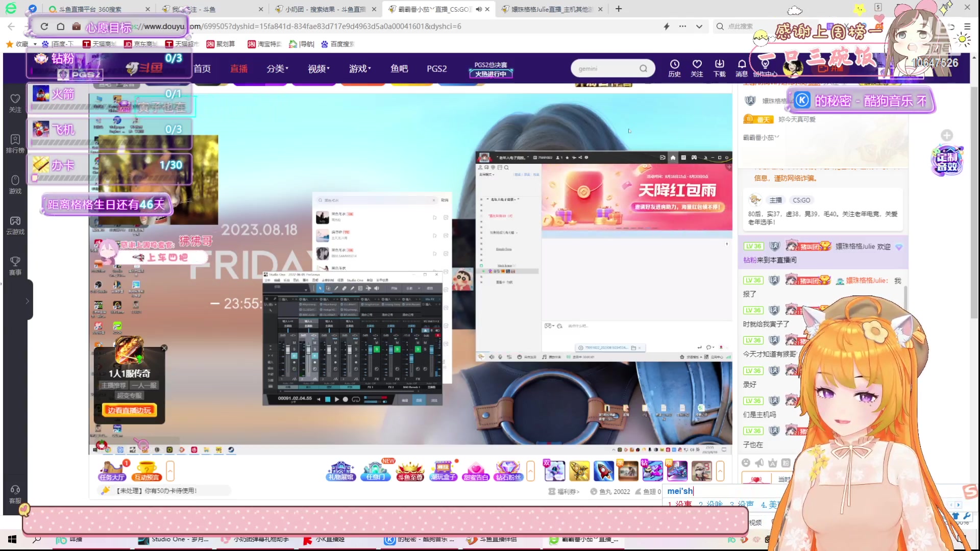
Task: Open 鱼吧 in Douyu navigation
Action: (x=399, y=68)
